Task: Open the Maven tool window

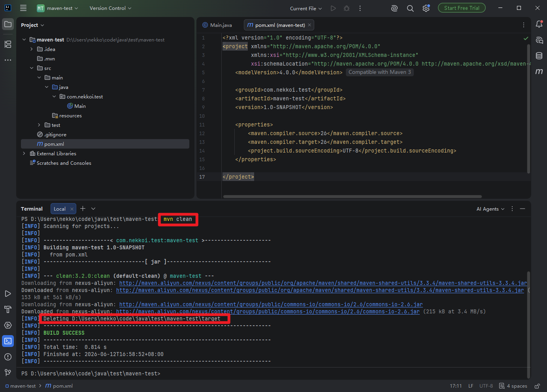Action: pos(539,72)
